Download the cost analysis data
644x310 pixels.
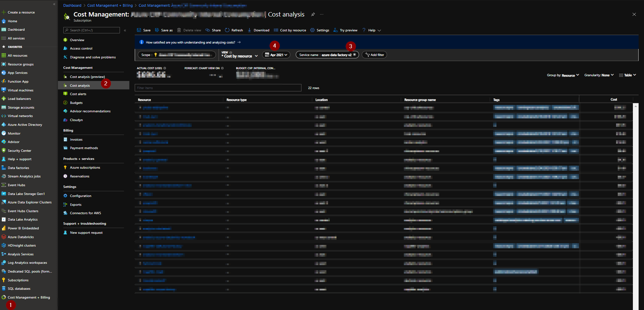(258, 30)
